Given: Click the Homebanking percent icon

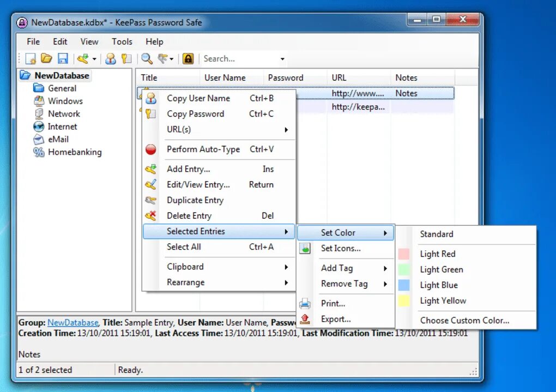Looking at the screenshot, I should 39,152.
